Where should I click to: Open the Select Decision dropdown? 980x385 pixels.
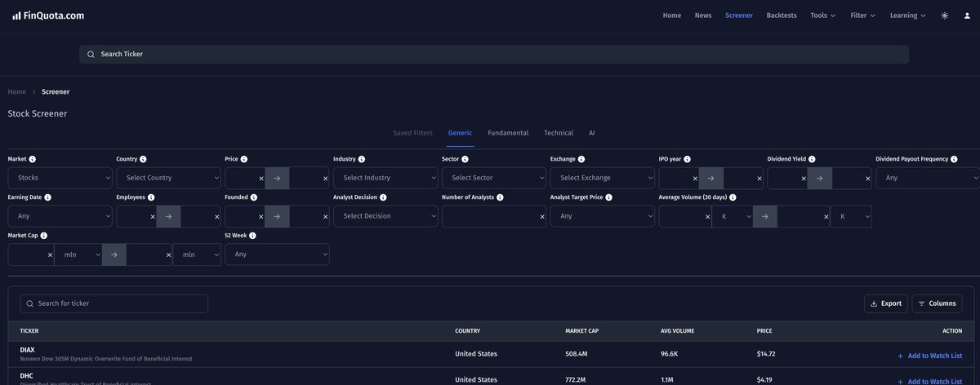385,216
